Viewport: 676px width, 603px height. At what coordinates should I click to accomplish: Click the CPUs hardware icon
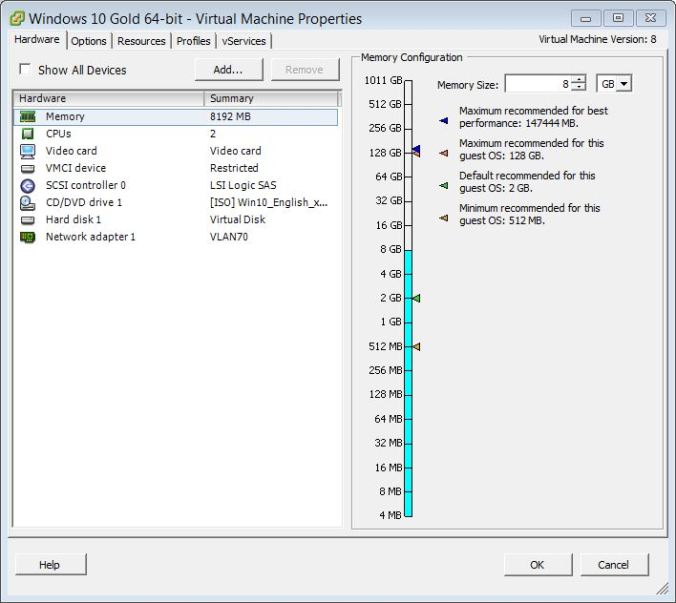tap(28, 134)
